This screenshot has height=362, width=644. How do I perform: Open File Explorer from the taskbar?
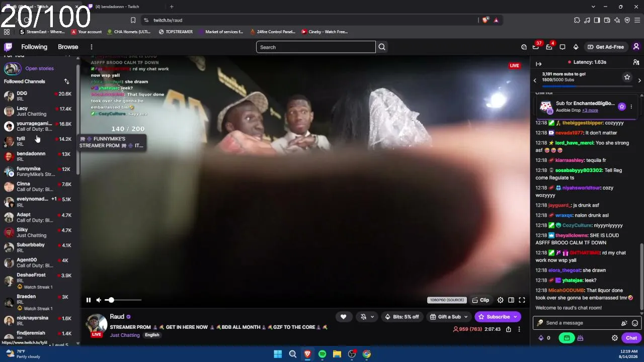[337, 354]
